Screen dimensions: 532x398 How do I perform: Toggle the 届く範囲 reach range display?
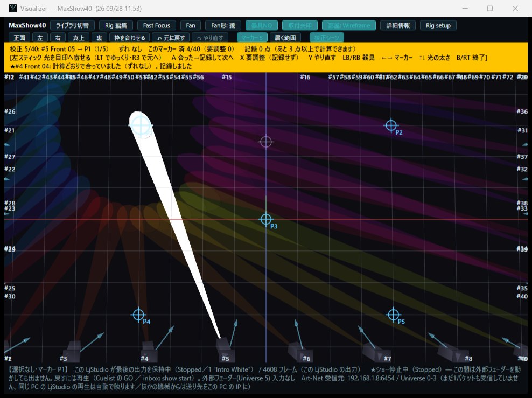point(285,38)
